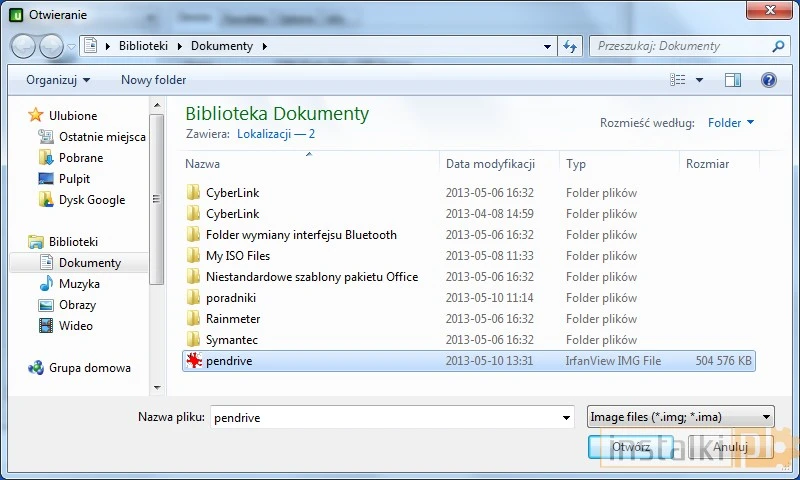
Task: Open Help via the question mark icon
Action: click(x=769, y=80)
